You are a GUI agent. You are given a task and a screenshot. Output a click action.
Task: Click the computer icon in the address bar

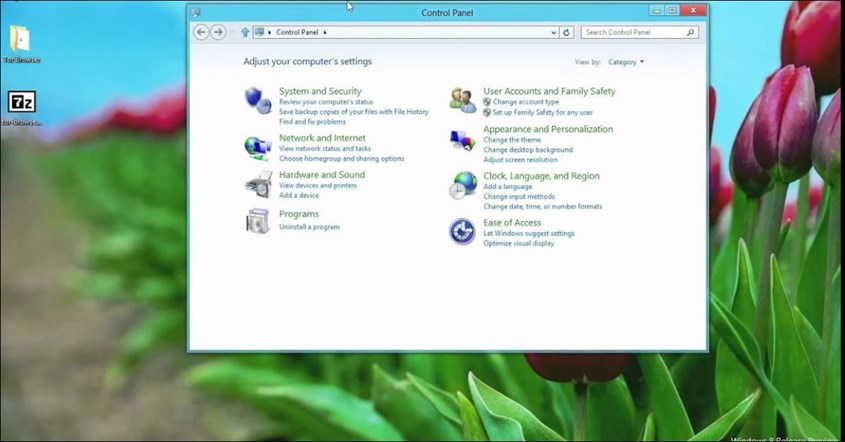tap(260, 32)
